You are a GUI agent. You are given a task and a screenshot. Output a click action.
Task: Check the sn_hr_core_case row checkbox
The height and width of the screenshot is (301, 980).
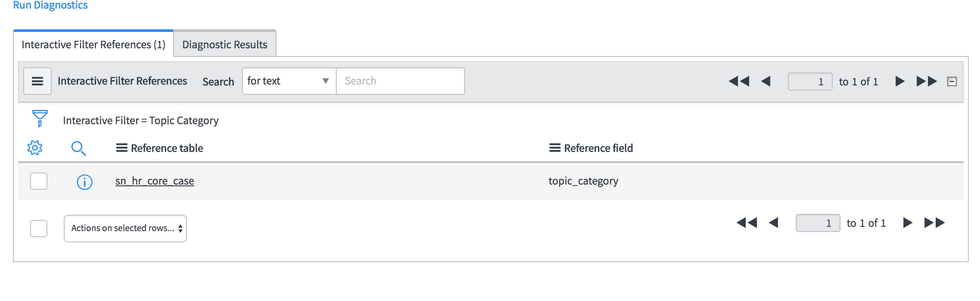pyautogui.click(x=39, y=181)
